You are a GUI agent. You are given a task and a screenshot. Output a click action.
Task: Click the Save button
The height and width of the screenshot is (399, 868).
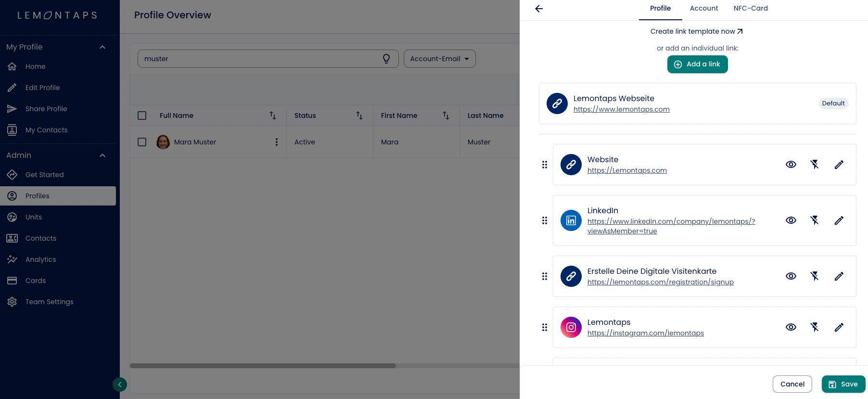tap(843, 384)
